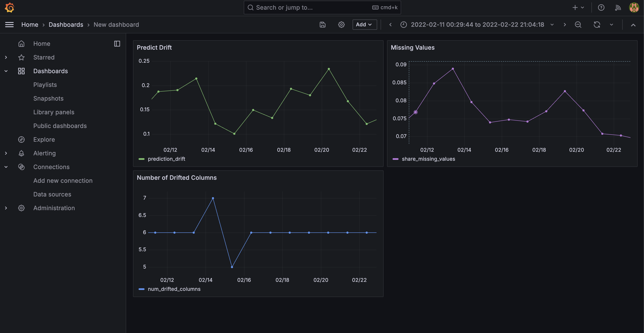Image resolution: width=644 pixels, height=333 pixels.
Task: Toggle prediction_drift series in legend
Action: point(166,159)
